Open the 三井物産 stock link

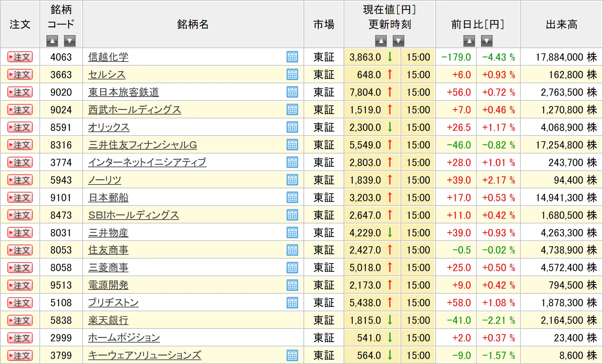(108, 233)
